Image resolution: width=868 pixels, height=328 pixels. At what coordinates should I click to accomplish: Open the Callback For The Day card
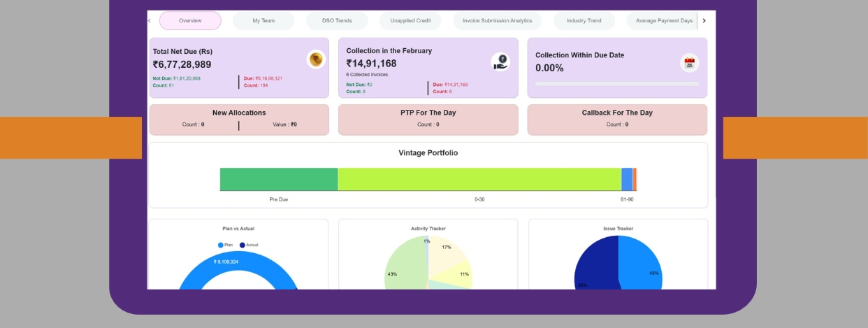(x=617, y=120)
